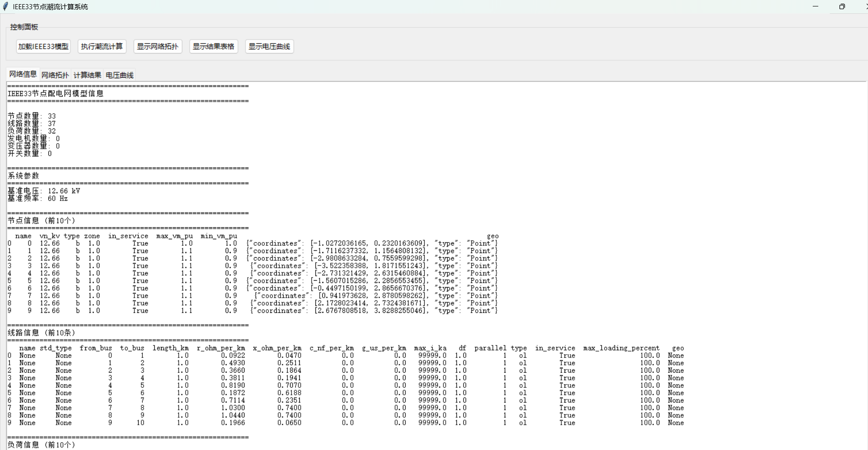Click the 显示结果表格 button
This screenshot has width=868, height=450.
(214, 46)
